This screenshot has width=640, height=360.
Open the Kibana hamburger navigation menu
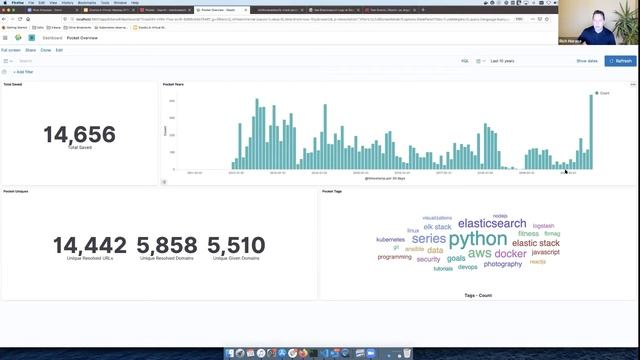[5, 38]
